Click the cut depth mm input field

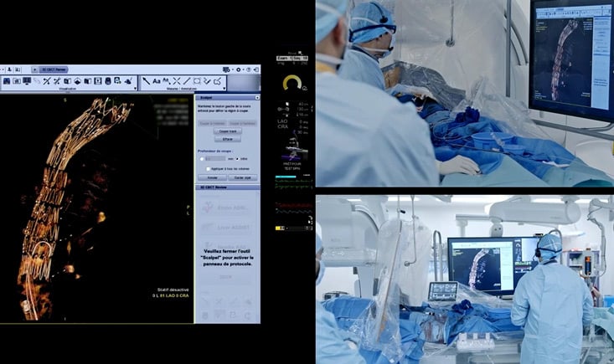[x=215, y=158]
